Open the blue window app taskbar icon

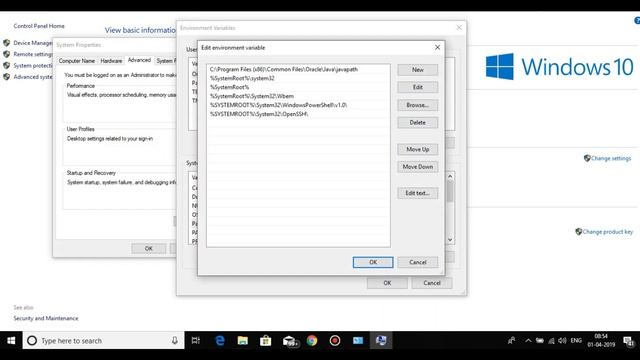(x=358, y=340)
